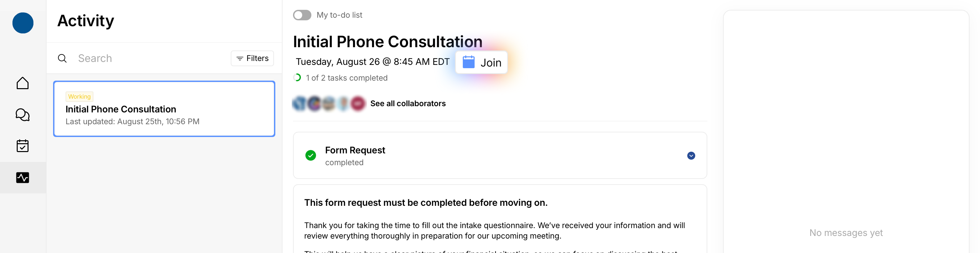The width and height of the screenshot is (980, 253).
Task: Click the green completed checkmark icon
Action: pos(311,155)
